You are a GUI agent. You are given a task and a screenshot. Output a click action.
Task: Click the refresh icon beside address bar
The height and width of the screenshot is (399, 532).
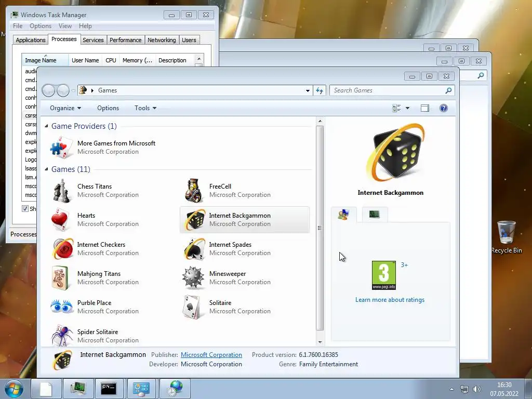tap(320, 90)
